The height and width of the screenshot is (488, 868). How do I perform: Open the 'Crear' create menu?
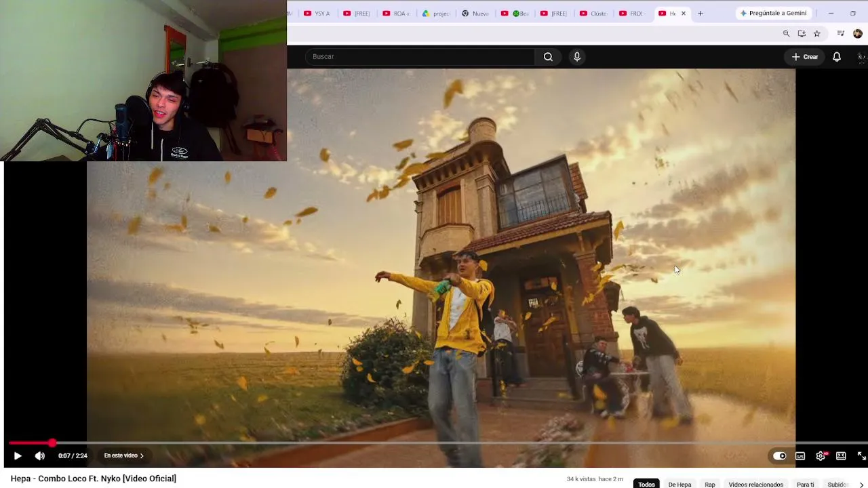(805, 57)
